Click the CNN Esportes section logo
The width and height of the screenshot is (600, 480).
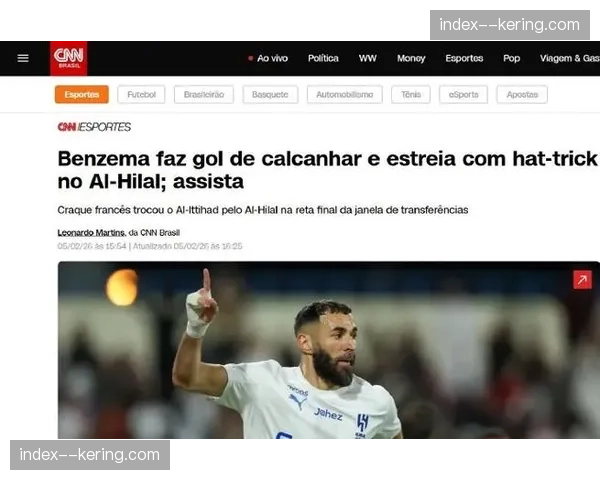pyautogui.click(x=94, y=127)
